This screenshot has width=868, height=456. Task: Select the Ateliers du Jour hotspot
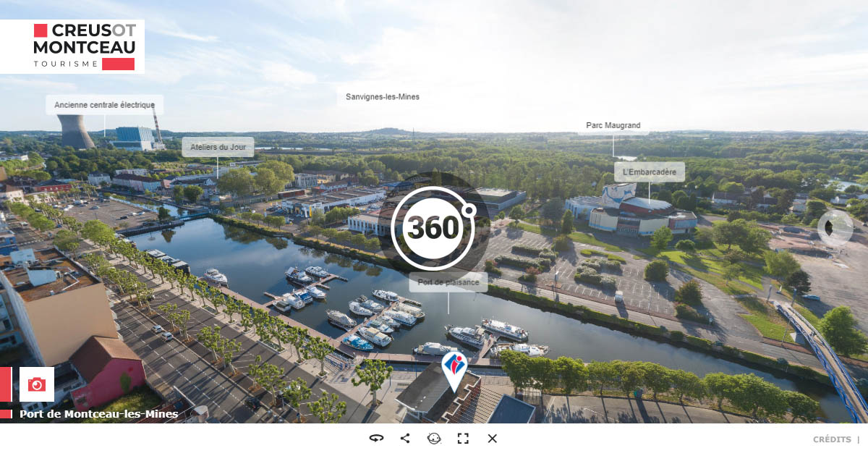pyautogui.click(x=218, y=147)
